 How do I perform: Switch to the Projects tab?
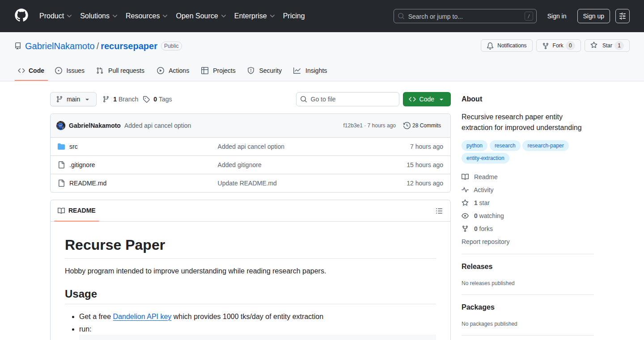218,71
